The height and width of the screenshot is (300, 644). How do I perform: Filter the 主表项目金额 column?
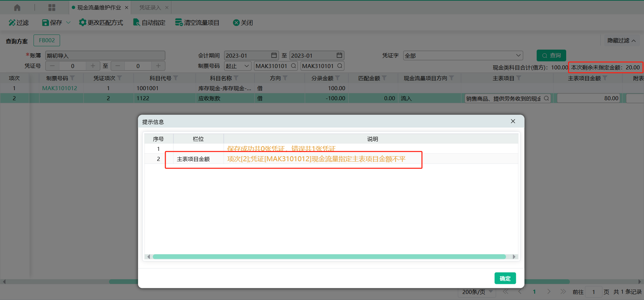(605, 78)
